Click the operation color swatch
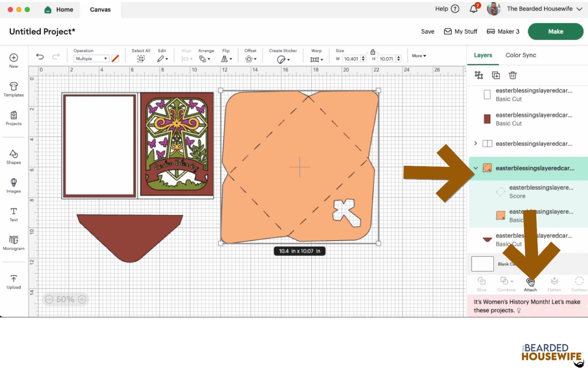The image size is (588, 374). (x=115, y=58)
